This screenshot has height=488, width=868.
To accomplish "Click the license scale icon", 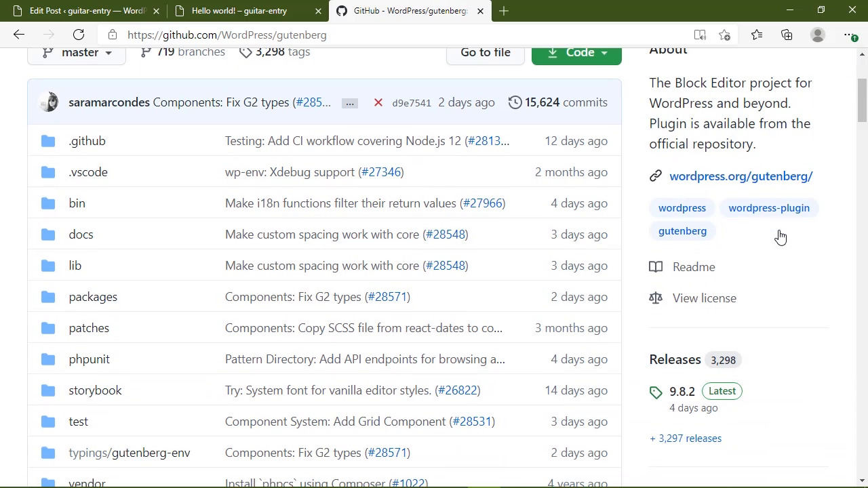I will point(656,298).
